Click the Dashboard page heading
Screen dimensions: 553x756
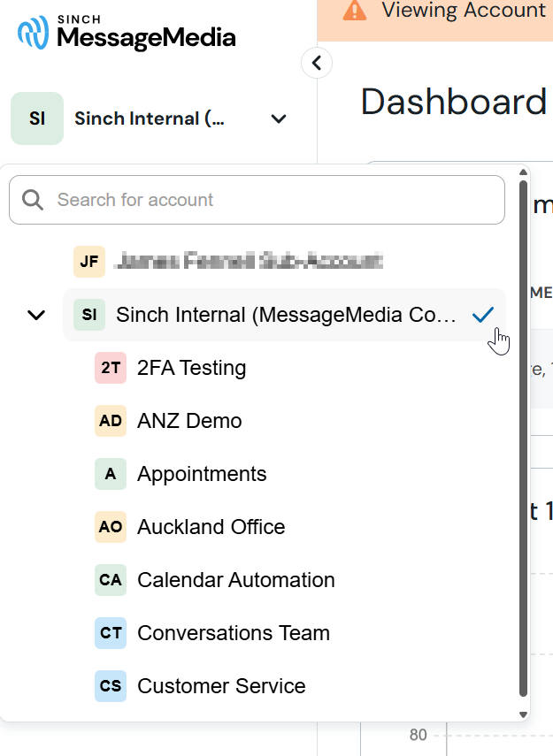(454, 103)
